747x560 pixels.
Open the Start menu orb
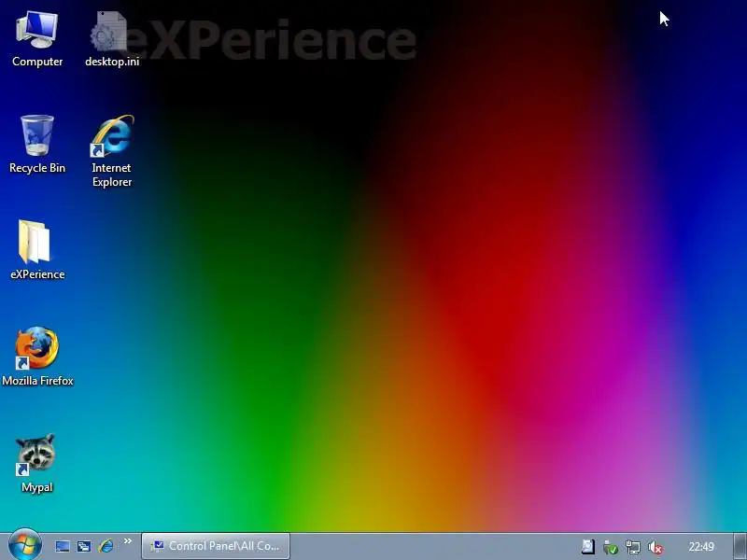25,545
